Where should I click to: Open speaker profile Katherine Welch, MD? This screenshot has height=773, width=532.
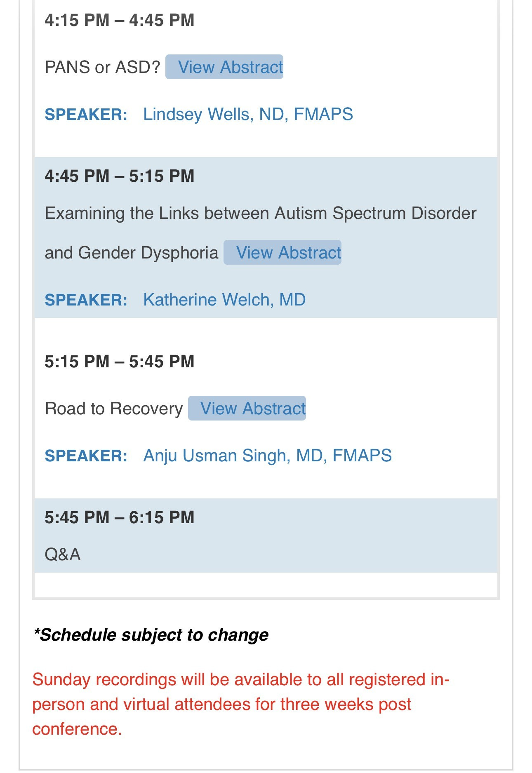pyautogui.click(x=224, y=300)
